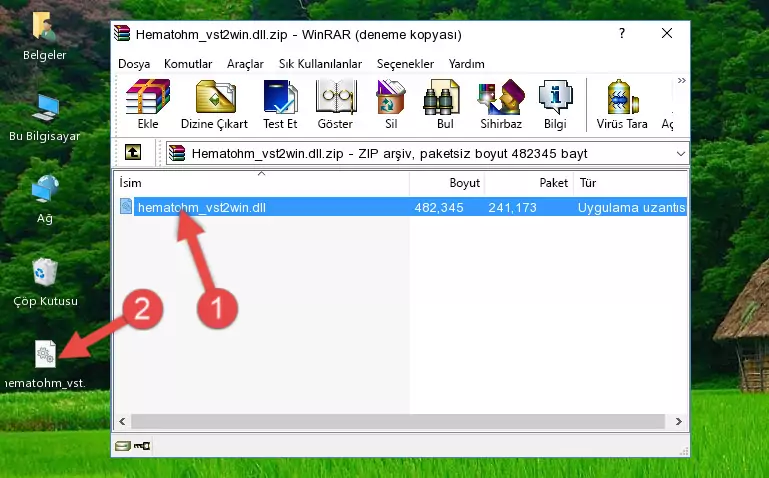Expand hidden toolbar items chevron
Image resolution: width=769 pixels, height=478 pixels.
(x=681, y=80)
